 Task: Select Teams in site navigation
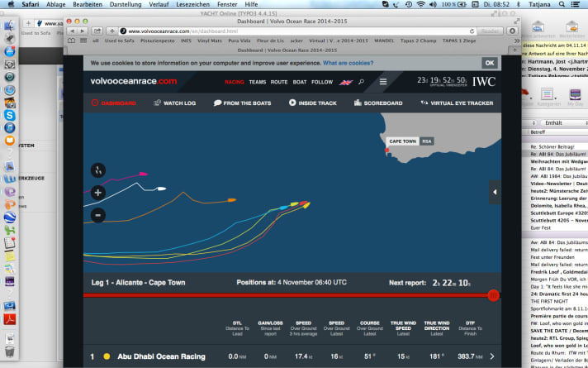tap(258, 82)
